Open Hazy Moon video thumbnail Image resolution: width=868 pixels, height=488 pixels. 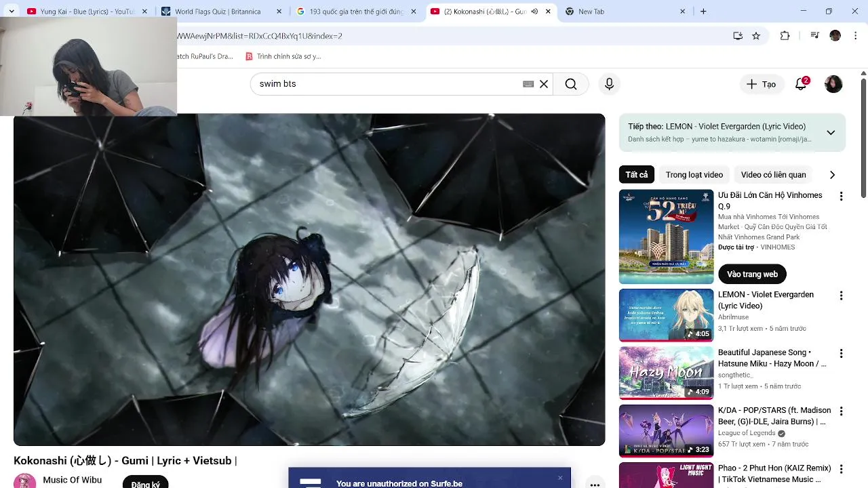(x=666, y=373)
